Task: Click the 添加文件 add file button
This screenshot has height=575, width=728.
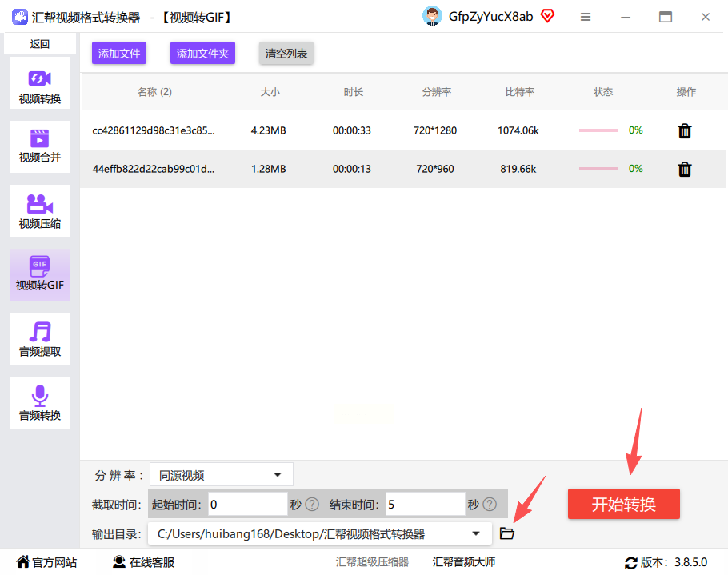Action: pyautogui.click(x=119, y=54)
